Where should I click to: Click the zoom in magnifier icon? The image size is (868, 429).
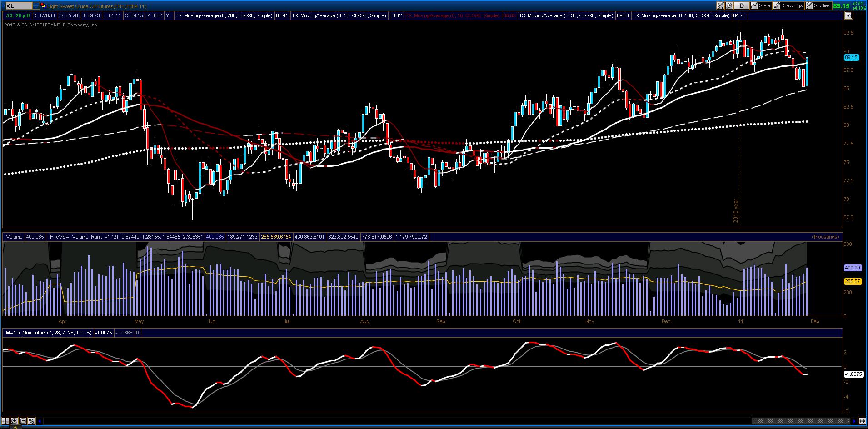[x=15, y=421]
